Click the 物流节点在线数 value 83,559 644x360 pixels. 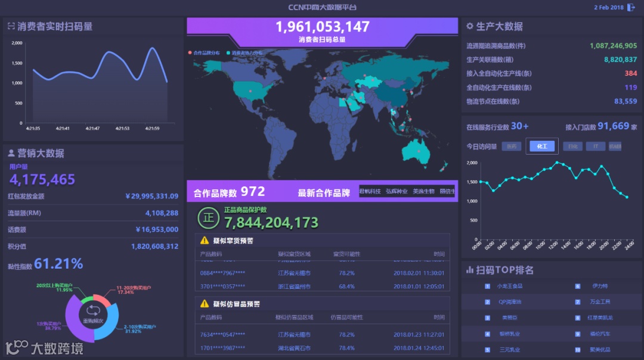pos(626,101)
